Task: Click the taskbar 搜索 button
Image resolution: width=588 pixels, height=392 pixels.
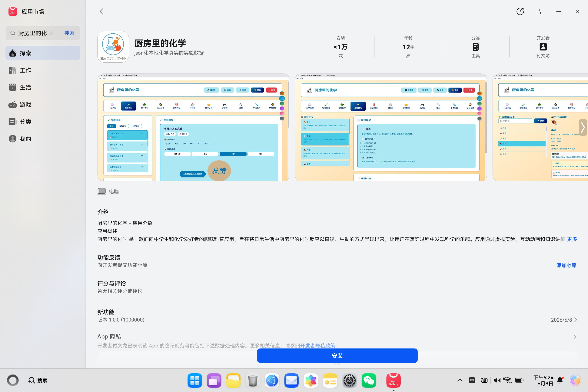Action: (x=38, y=380)
